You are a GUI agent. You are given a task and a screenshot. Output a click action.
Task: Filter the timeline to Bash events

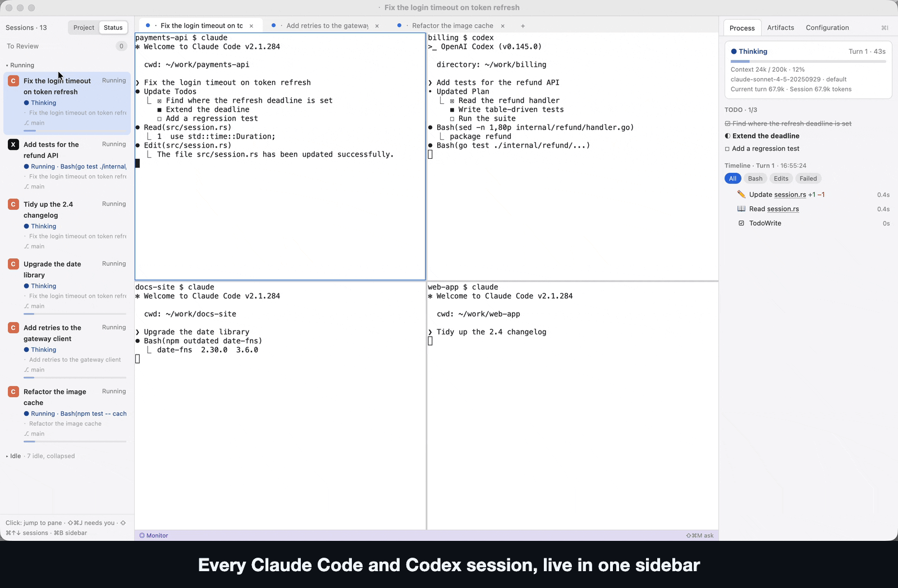[x=755, y=178]
